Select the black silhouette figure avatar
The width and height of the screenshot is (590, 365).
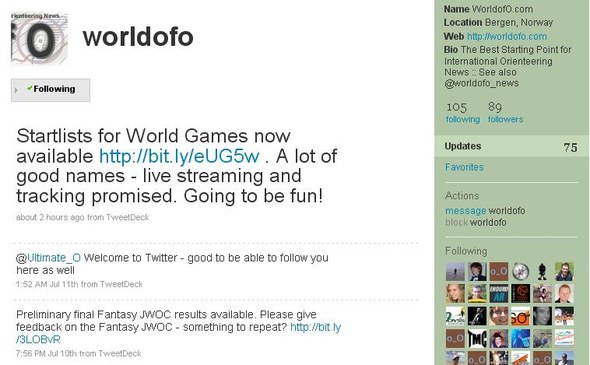pos(542,272)
